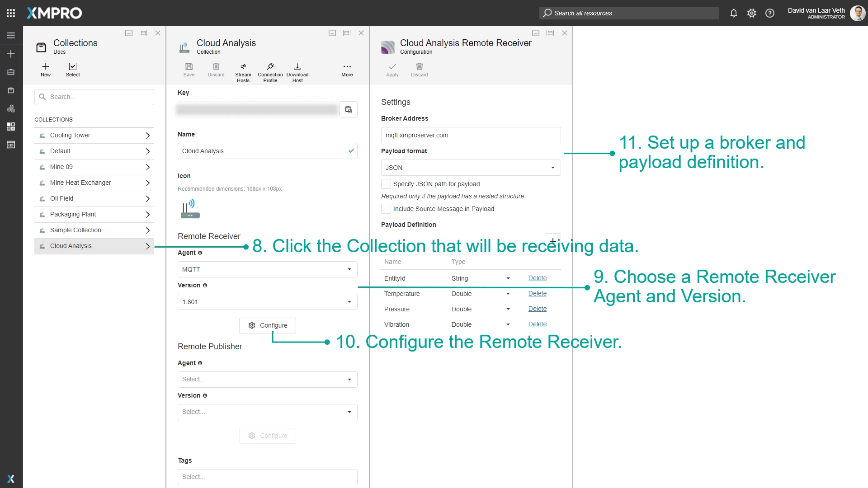Apply the Remote Receiver configuration
The image size is (868, 488).
click(x=392, y=70)
